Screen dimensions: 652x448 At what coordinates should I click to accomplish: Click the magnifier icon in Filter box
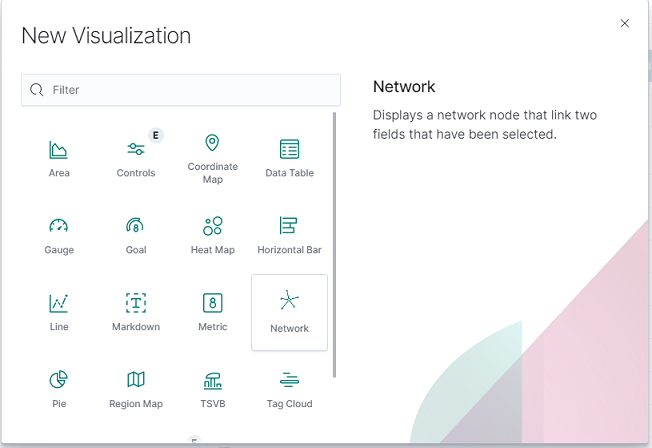tap(37, 89)
